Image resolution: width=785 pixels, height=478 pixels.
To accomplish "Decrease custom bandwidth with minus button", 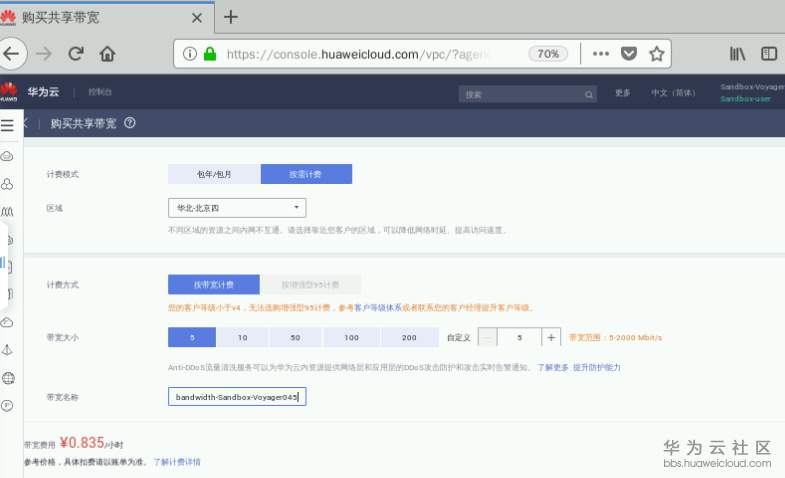I will [487, 337].
